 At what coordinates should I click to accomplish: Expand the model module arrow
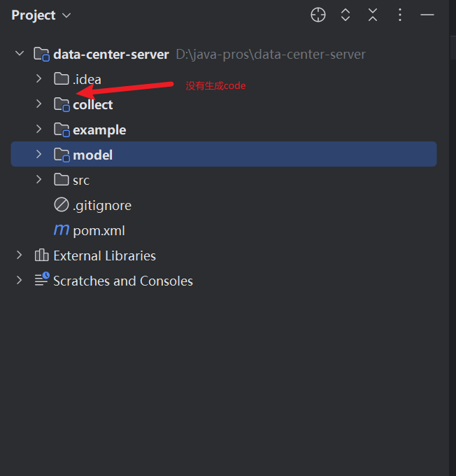[38, 155]
